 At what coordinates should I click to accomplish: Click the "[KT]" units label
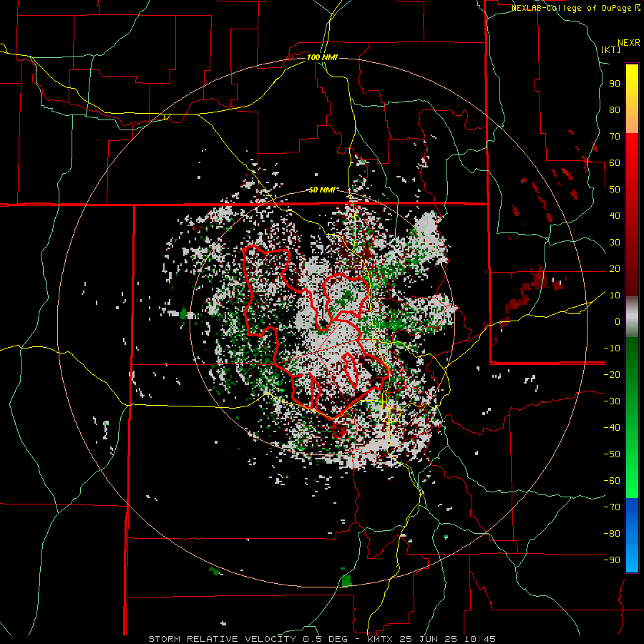click(611, 49)
